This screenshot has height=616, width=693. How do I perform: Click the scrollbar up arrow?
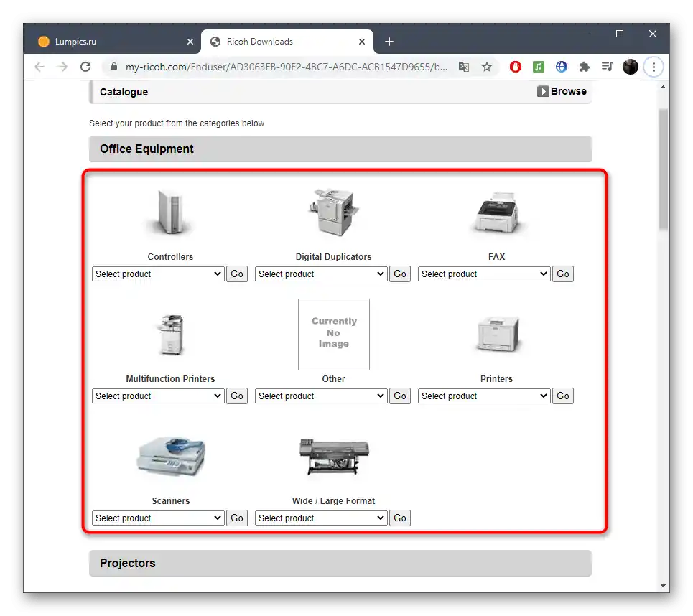pyautogui.click(x=663, y=87)
